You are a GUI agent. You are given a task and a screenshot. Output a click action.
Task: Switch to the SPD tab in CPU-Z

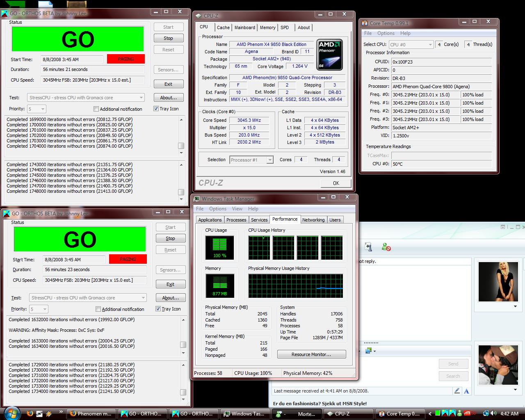coord(285,27)
